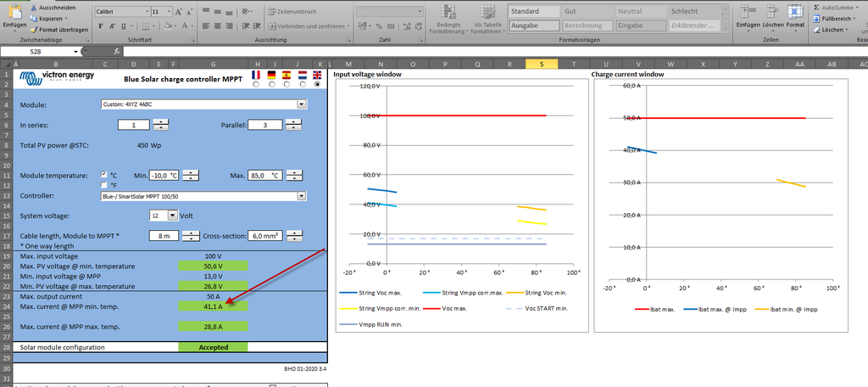Select row 28 header
Image resolution: width=868 pixels, height=387 pixels.
[x=6, y=348]
